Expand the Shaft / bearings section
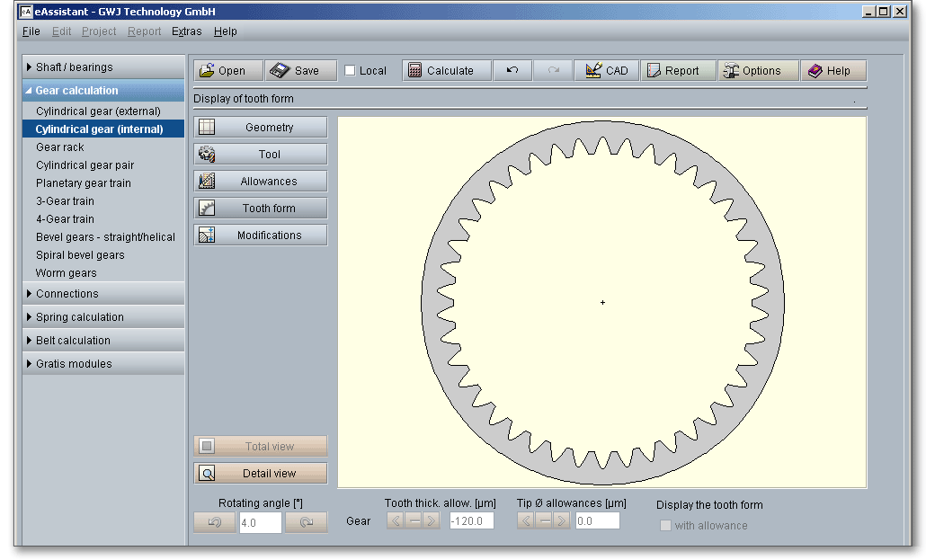Image resolution: width=926 pixels, height=560 pixels. click(102, 67)
